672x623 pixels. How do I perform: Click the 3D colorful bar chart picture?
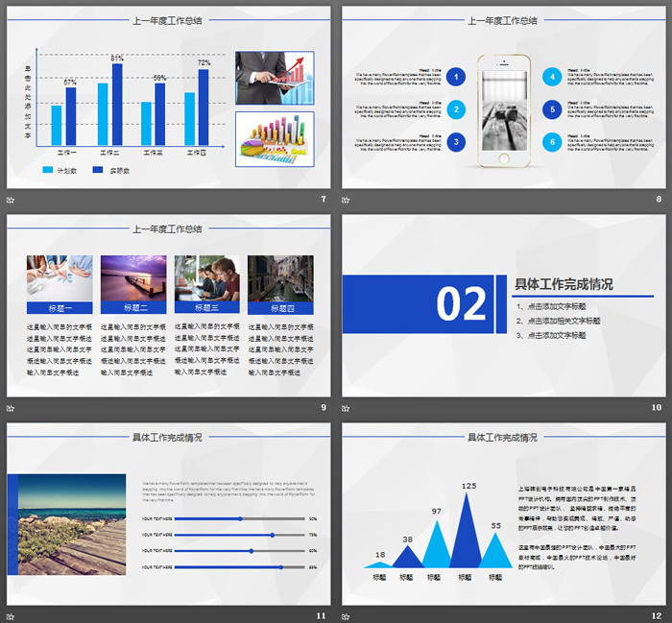(x=275, y=139)
